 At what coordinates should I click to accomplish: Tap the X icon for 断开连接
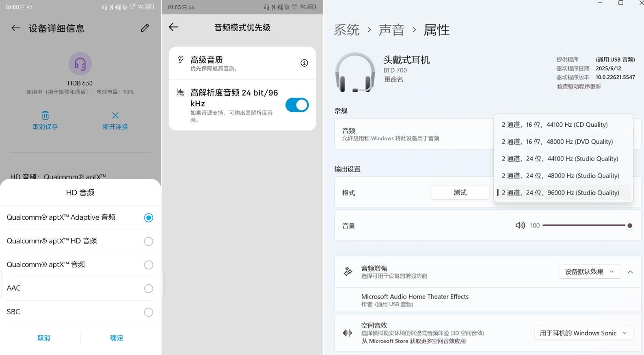[115, 115]
